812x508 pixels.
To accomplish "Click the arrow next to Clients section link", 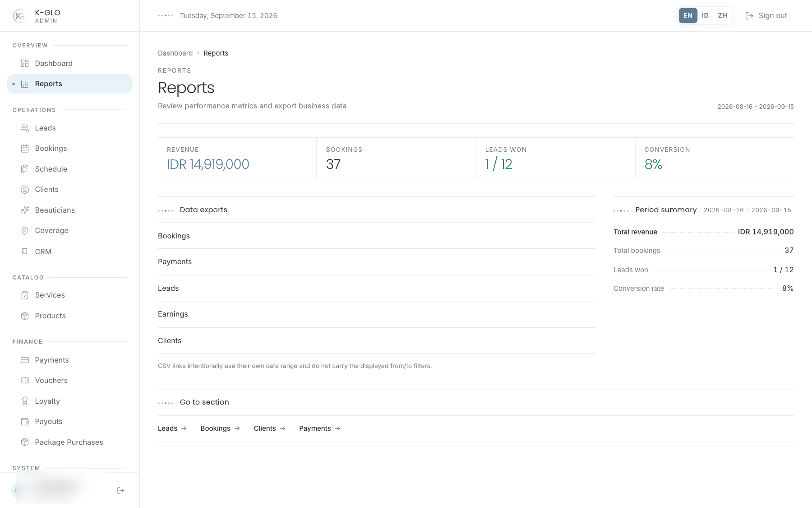I will point(283,429).
